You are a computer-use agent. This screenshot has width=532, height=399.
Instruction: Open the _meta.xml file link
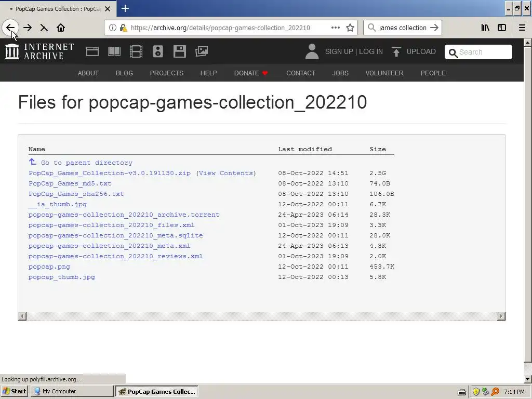[x=109, y=246]
